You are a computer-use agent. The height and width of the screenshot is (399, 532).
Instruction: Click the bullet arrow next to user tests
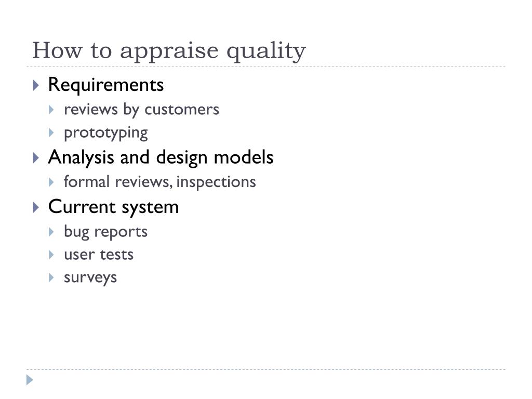[x=51, y=255]
